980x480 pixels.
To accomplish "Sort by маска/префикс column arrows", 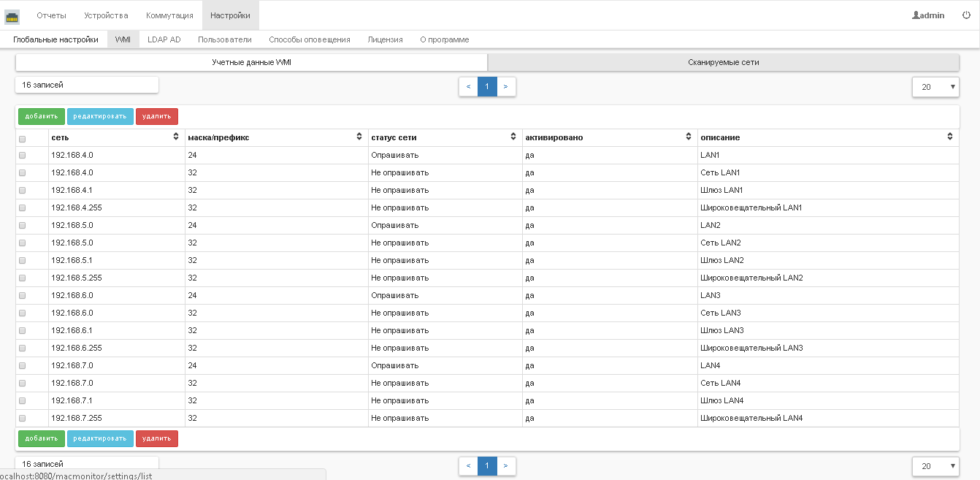I will (359, 137).
